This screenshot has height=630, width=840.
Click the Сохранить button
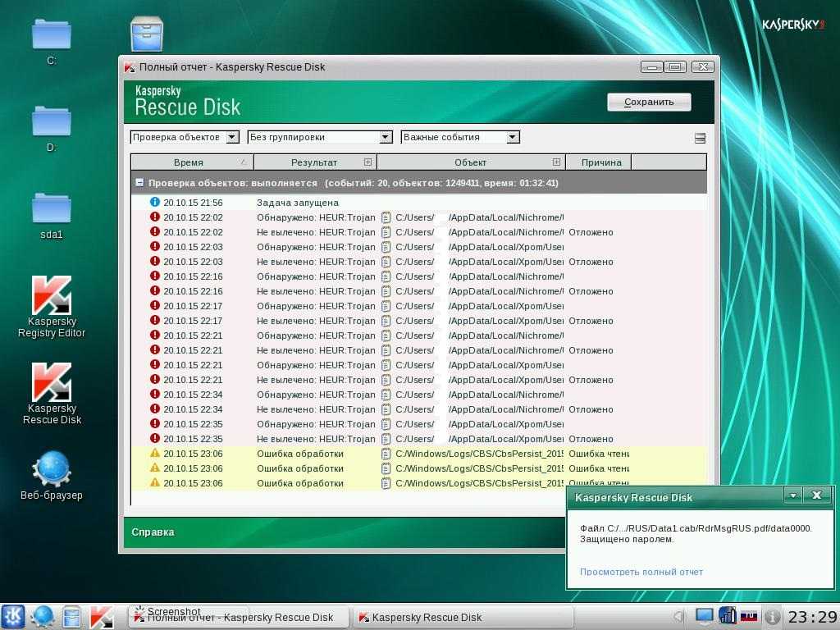point(649,102)
